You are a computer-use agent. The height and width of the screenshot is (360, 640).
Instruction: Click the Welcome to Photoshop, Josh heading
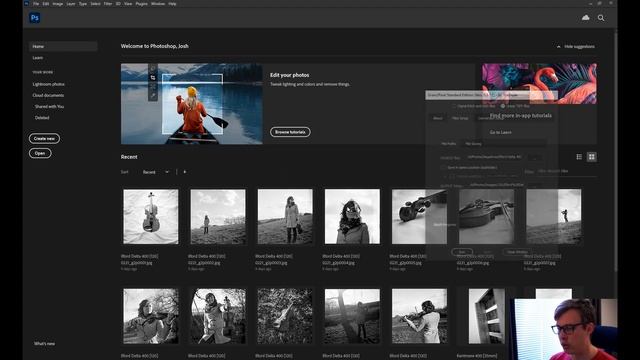click(154, 46)
